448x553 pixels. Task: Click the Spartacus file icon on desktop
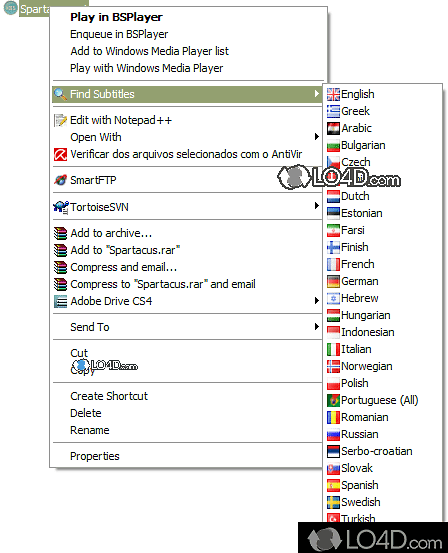point(10,8)
